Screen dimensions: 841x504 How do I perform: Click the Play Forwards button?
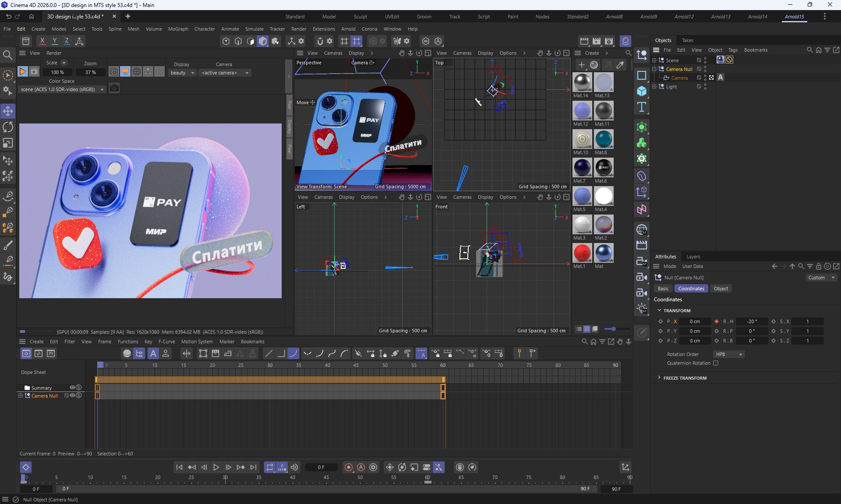click(x=216, y=467)
